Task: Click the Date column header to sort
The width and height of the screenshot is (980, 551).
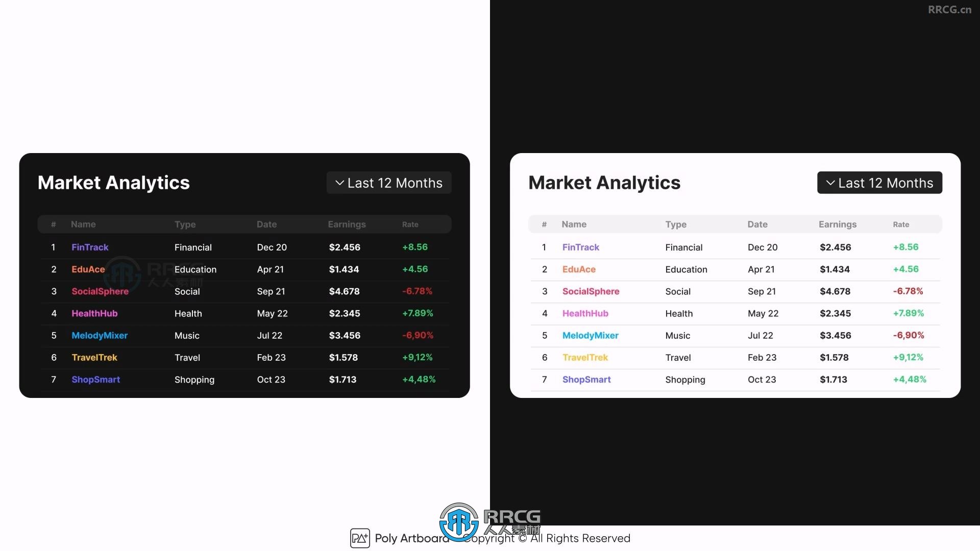Action: tap(266, 224)
